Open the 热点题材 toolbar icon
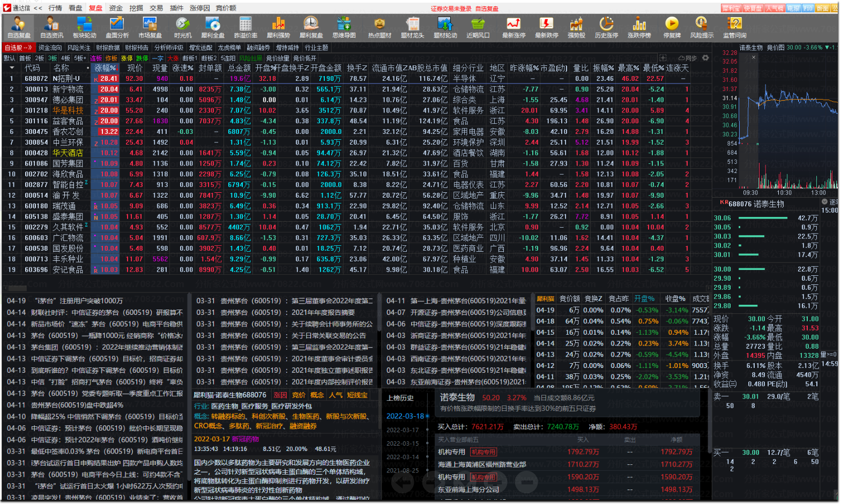 379,27
